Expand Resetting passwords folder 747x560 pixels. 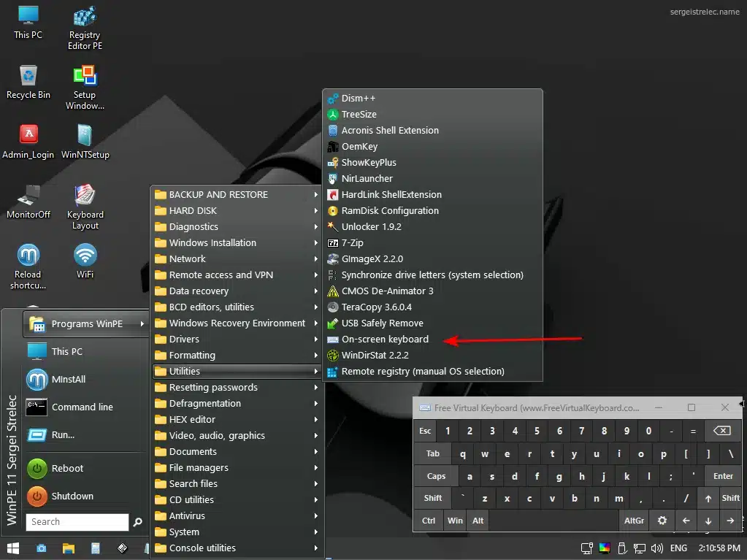pos(237,388)
